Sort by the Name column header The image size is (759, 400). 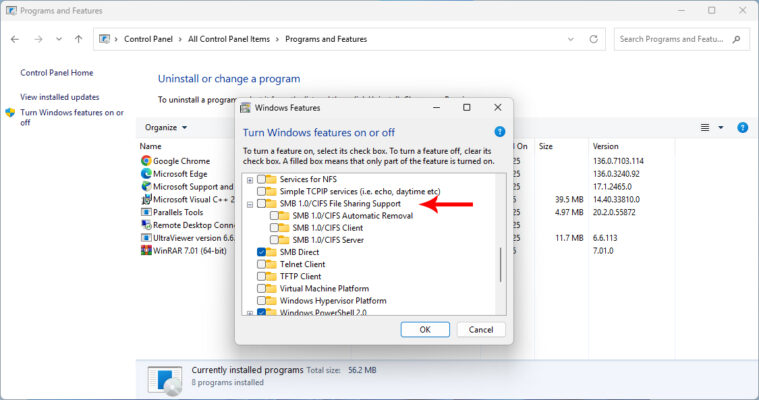(151, 146)
